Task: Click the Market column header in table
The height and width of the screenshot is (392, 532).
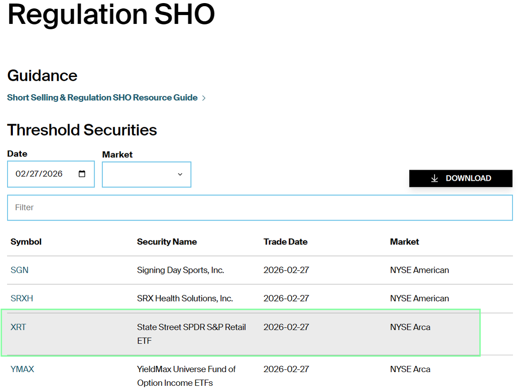Action: [404, 242]
